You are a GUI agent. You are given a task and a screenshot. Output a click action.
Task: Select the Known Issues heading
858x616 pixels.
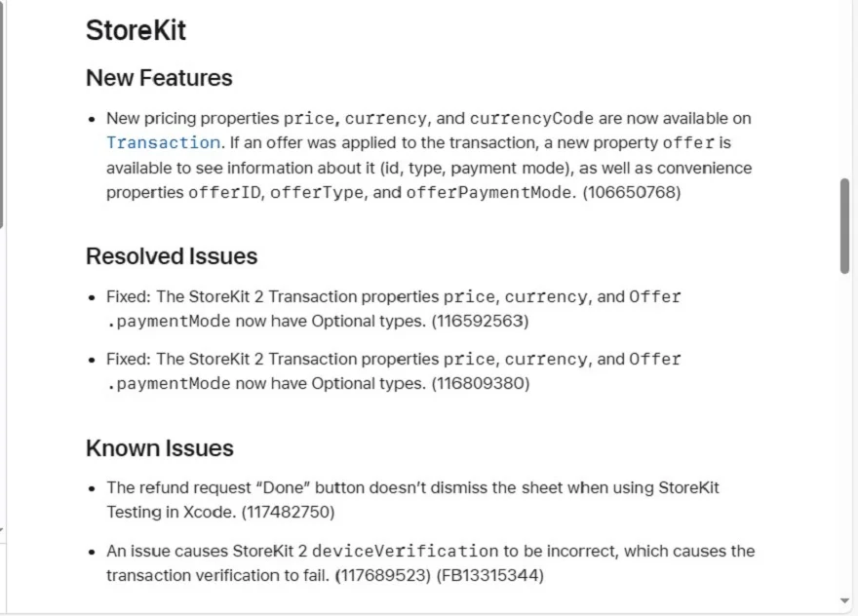click(x=159, y=448)
